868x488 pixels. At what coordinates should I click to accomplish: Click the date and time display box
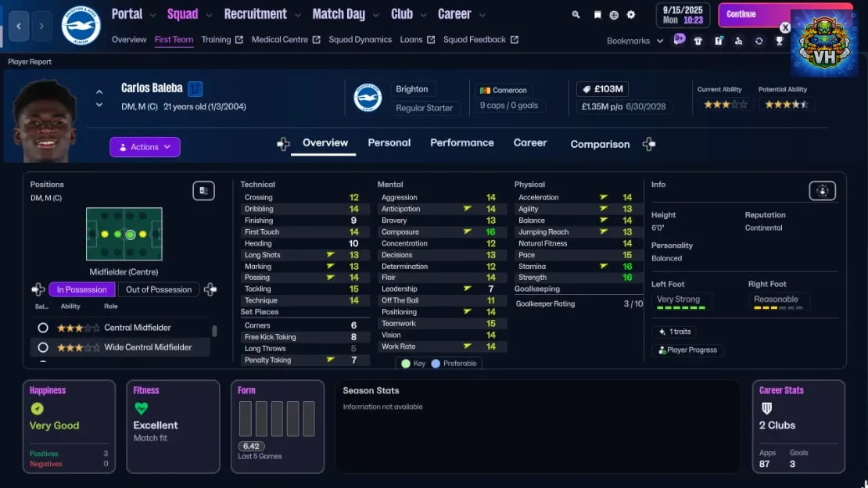click(x=683, y=15)
